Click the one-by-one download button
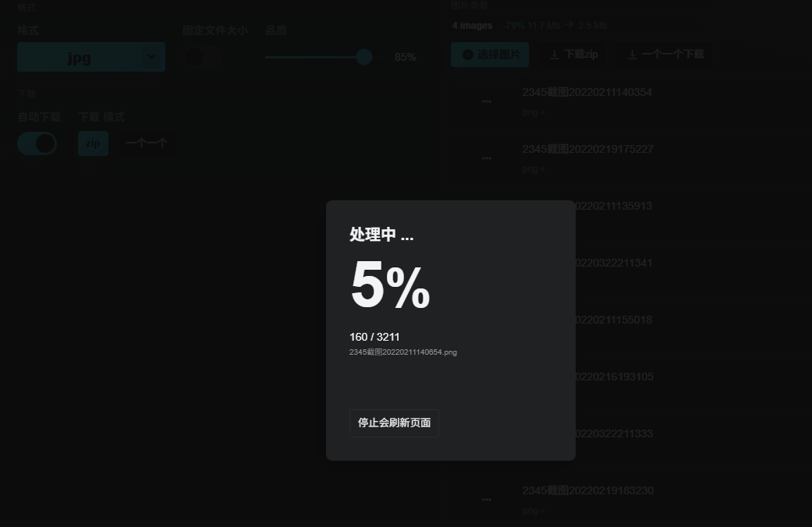 point(665,55)
